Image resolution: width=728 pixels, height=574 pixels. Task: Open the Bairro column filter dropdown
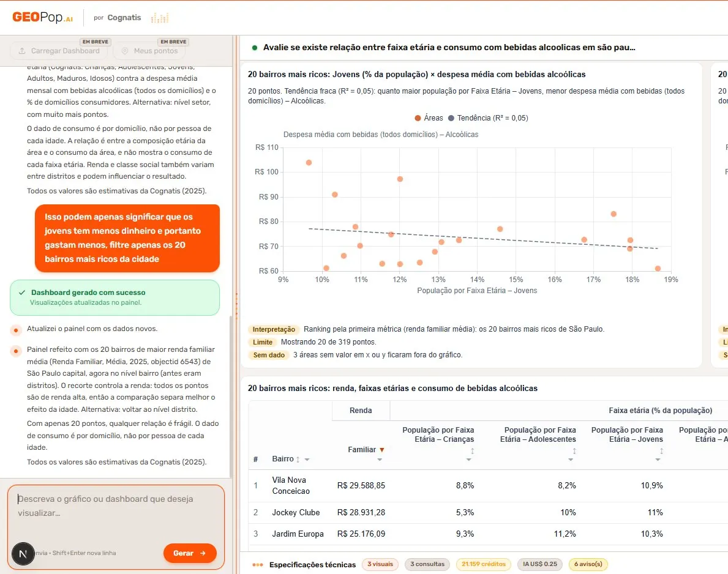pos(307,460)
